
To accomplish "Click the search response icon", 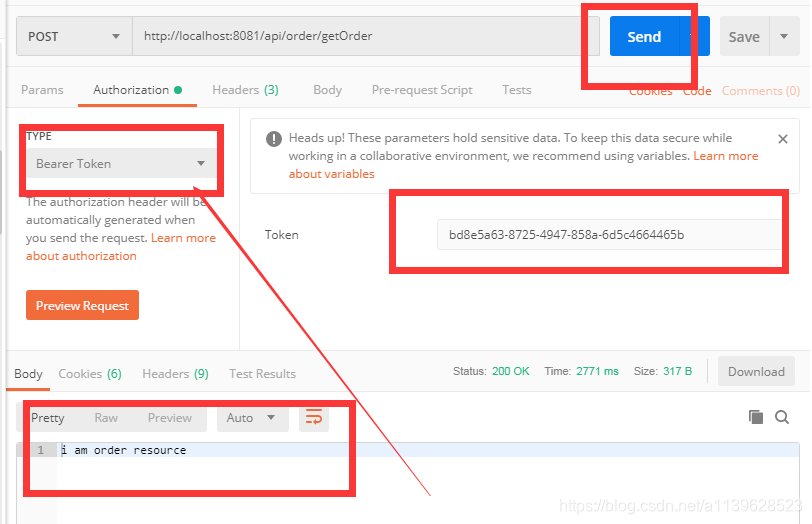I will [x=782, y=417].
